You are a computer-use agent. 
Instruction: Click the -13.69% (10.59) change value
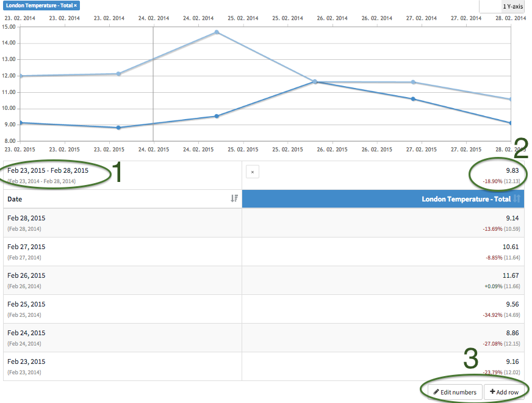tap(501, 229)
